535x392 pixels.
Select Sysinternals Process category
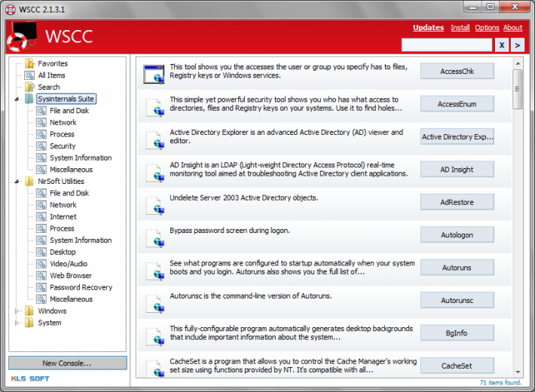tap(62, 134)
